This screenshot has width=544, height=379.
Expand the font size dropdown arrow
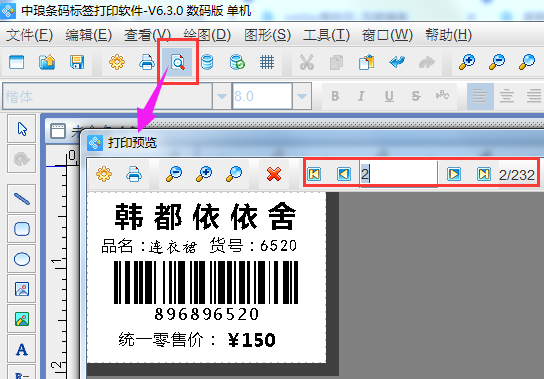[x=302, y=96]
